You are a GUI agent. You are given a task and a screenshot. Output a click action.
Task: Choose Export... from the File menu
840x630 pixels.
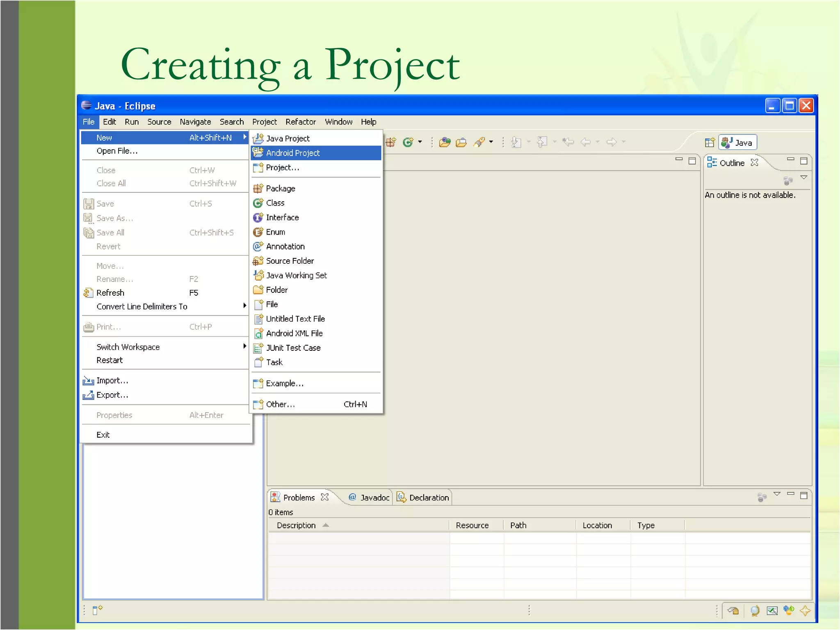point(165,395)
